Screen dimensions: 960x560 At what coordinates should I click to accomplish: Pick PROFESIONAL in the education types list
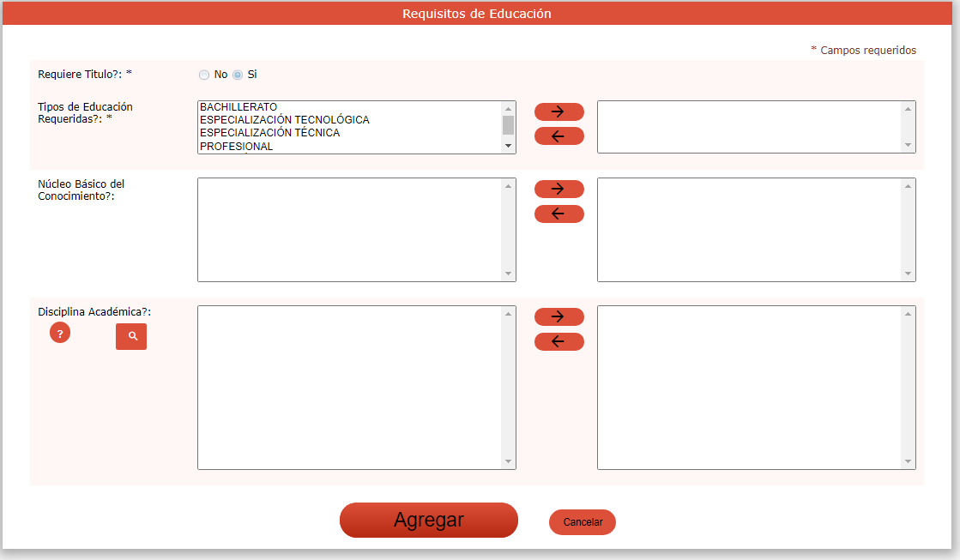coord(237,147)
